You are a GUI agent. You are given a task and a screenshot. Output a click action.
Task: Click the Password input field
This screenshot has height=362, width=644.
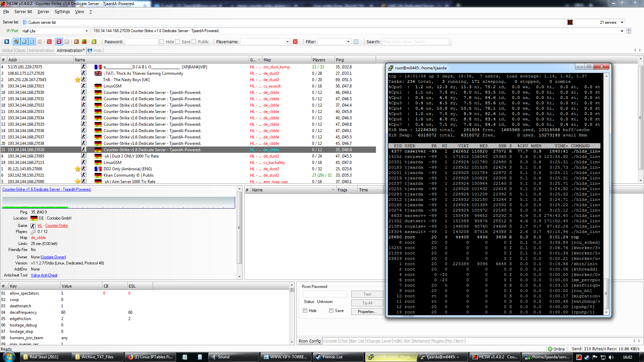(x=141, y=42)
